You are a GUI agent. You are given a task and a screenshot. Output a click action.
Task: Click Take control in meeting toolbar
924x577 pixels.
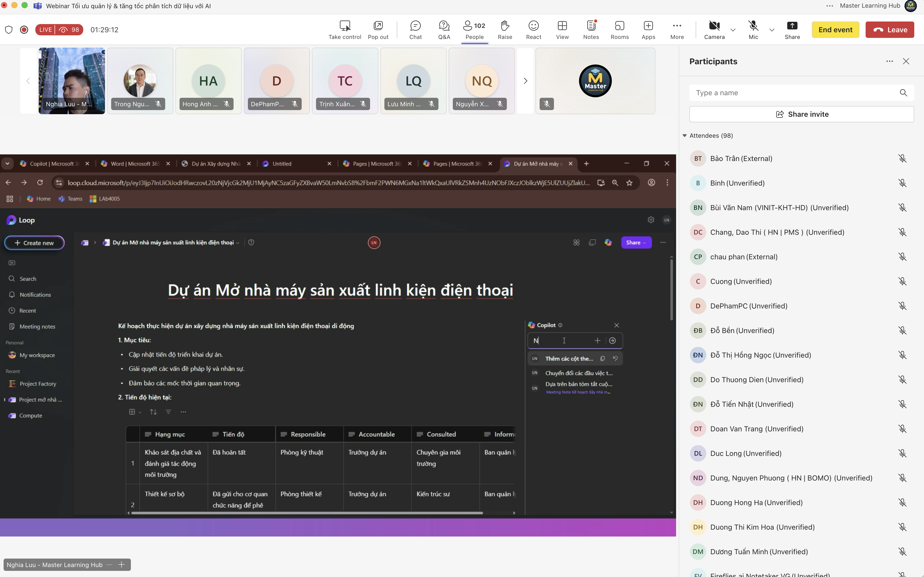(345, 30)
